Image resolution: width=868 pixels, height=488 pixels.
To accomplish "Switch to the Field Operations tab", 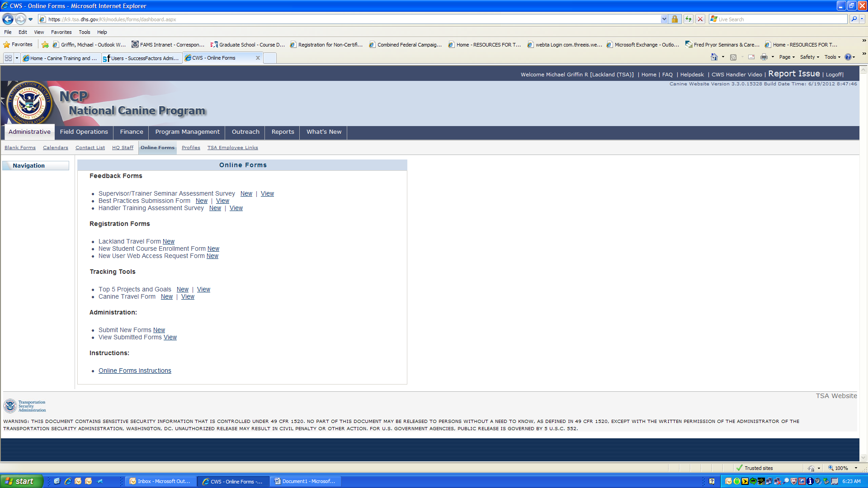I will 84,132.
